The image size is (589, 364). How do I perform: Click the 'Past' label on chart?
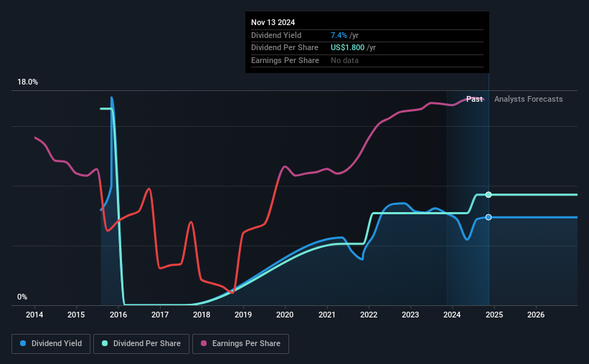pyautogui.click(x=474, y=99)
